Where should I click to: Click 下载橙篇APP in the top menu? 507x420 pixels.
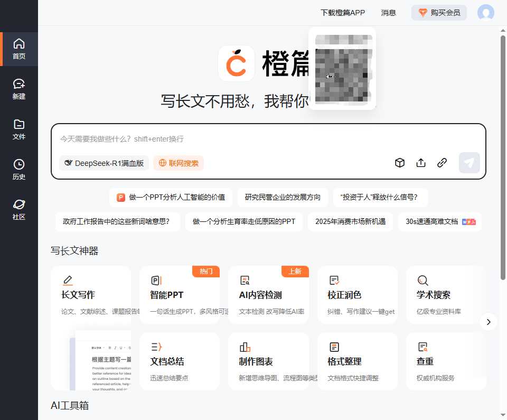[343, 13]
